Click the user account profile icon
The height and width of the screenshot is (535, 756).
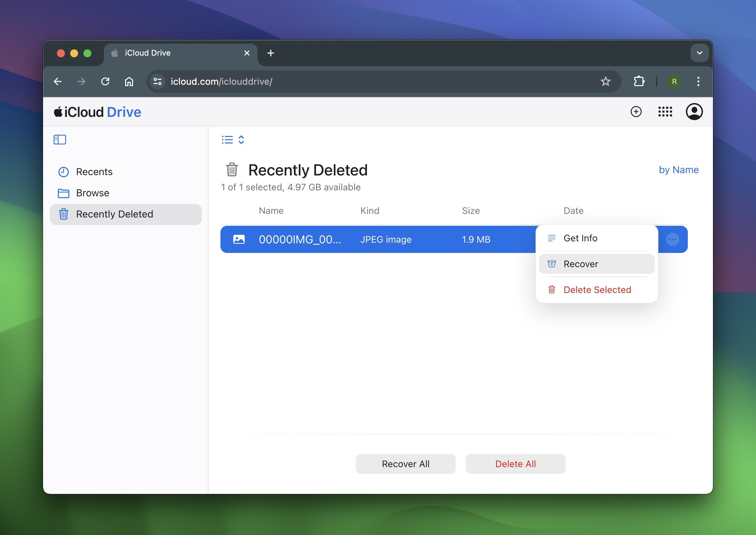pyautogui.click(x=694, y=111)
